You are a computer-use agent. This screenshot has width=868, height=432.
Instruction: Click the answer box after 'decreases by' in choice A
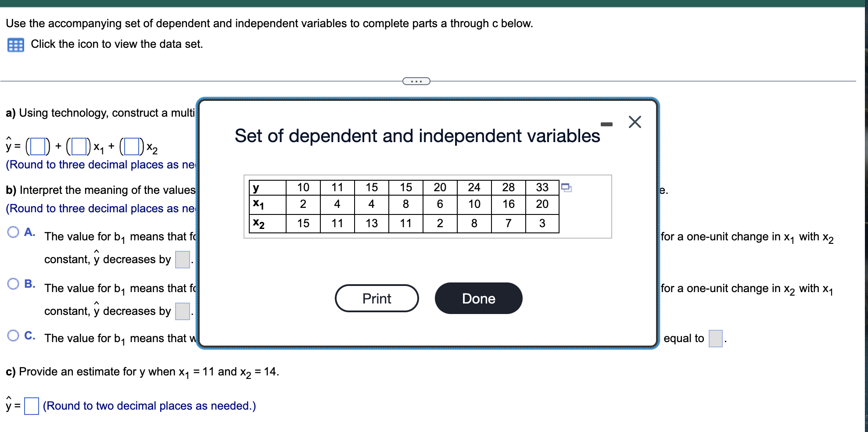(182, 259)
